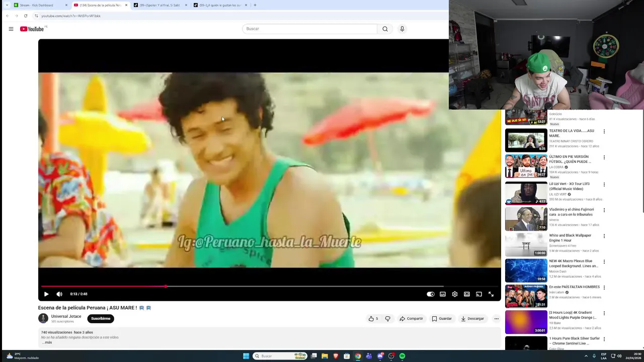Open the player settings gear
This screenshot has height=362, width=644.
pyautogui.click(x=455, y=294)
